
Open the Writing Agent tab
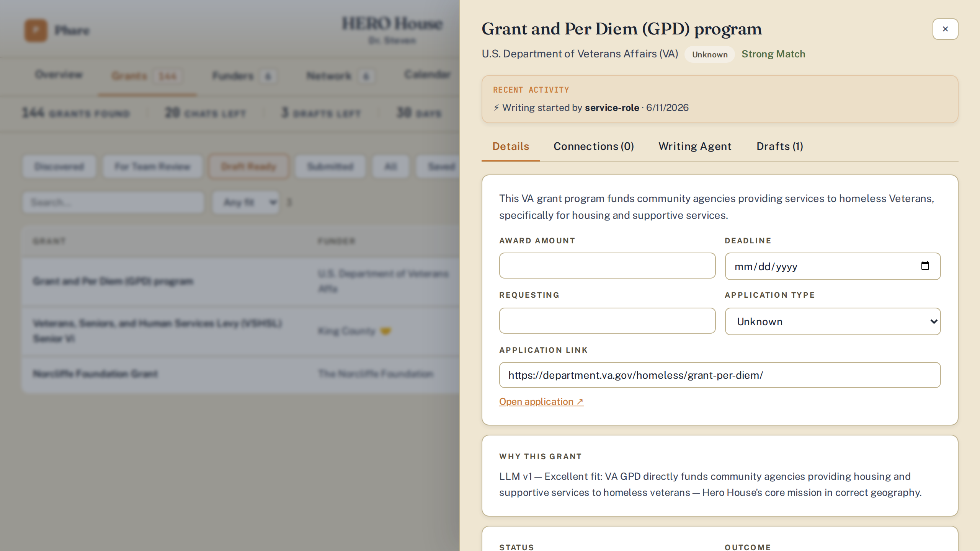click(695, 146)
